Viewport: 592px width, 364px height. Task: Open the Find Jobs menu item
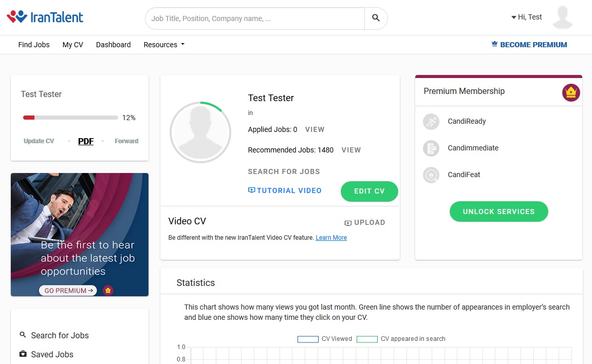34,45
